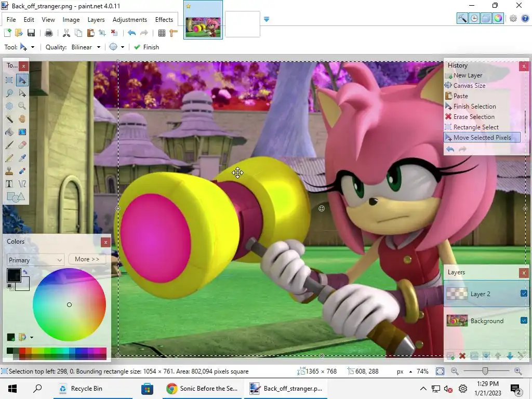
Task: Uncheck Background layer visibility checkbox
Action: 524,320
